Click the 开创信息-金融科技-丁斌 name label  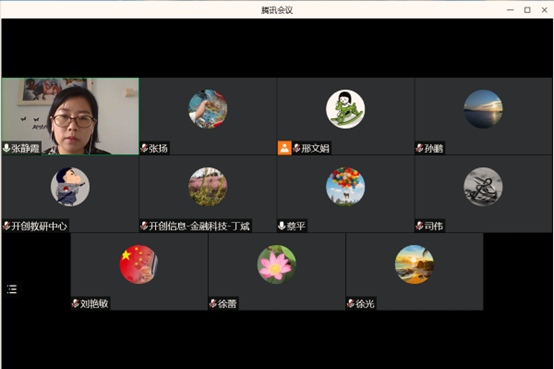[x=200, y=226]
